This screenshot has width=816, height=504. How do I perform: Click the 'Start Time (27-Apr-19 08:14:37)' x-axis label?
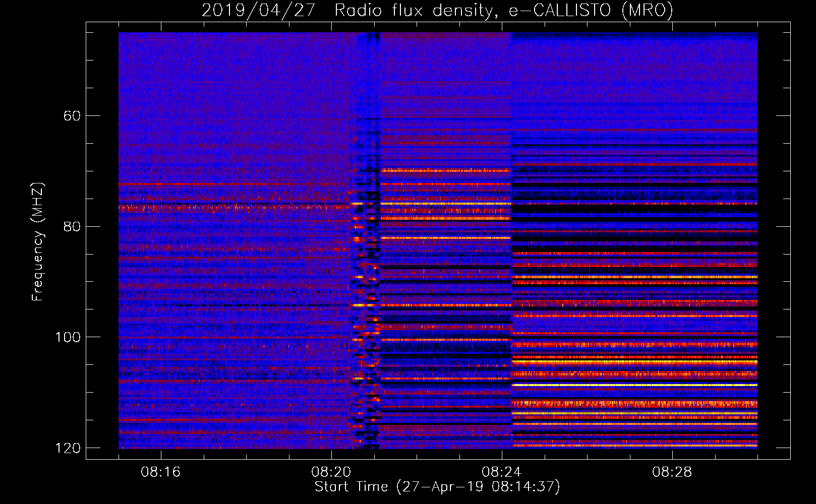[x=437, y=487]
